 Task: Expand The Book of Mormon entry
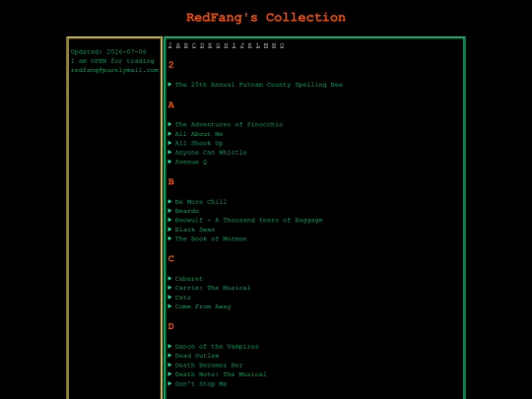pyautogui.click(x=207, y=238)
